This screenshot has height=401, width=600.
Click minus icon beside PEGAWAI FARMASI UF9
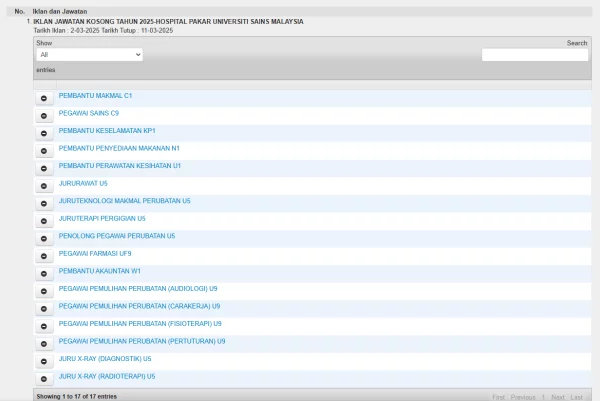click(x=44, y=256)
